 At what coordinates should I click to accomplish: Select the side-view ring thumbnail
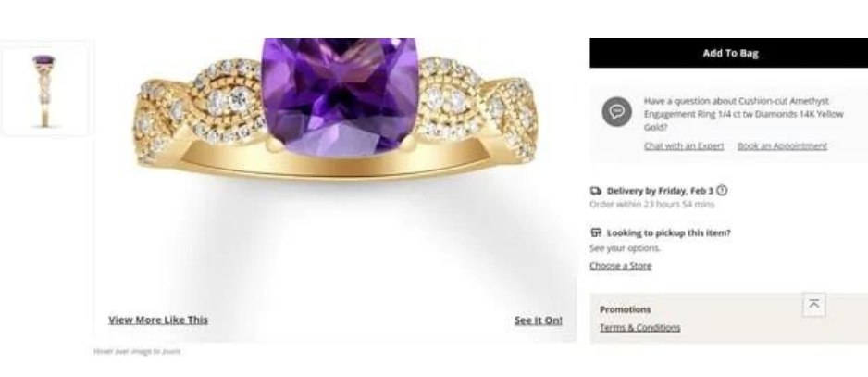click(44, 91)
